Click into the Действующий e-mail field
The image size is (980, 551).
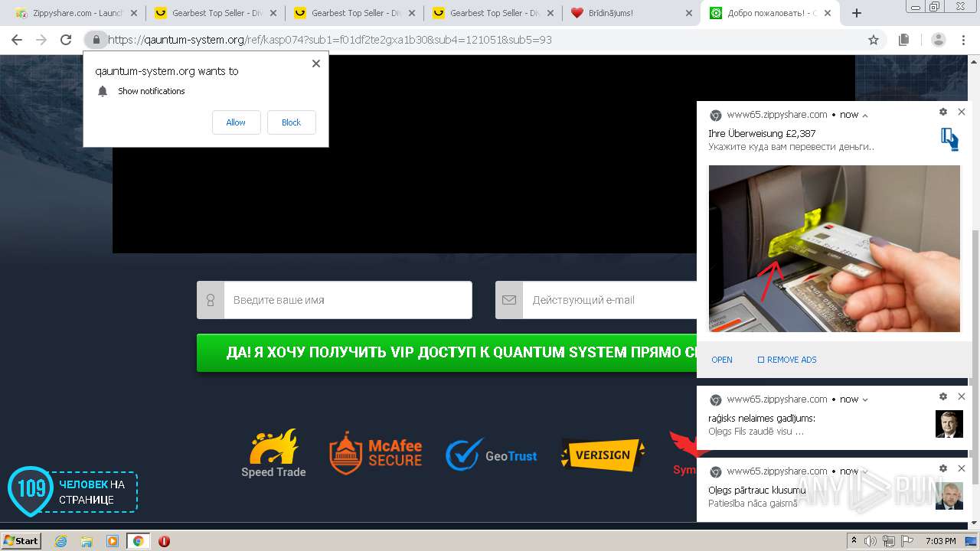pyautogui.click(x=596, y=300)
